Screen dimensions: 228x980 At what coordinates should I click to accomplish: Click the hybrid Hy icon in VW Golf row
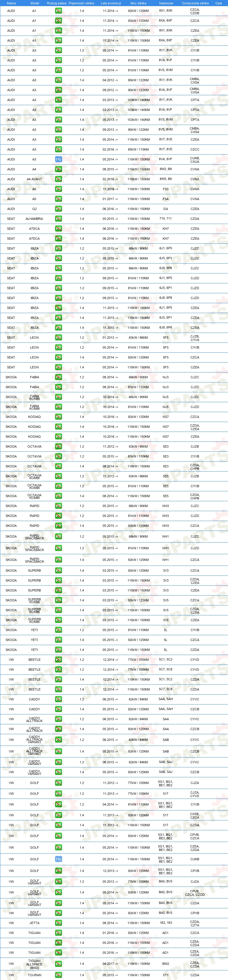point(58,859)
